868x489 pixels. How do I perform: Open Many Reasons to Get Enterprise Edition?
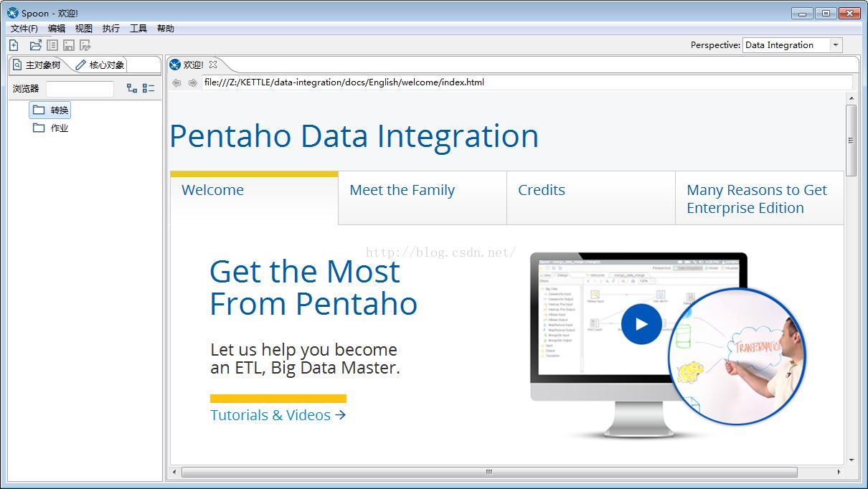point(760,198)
